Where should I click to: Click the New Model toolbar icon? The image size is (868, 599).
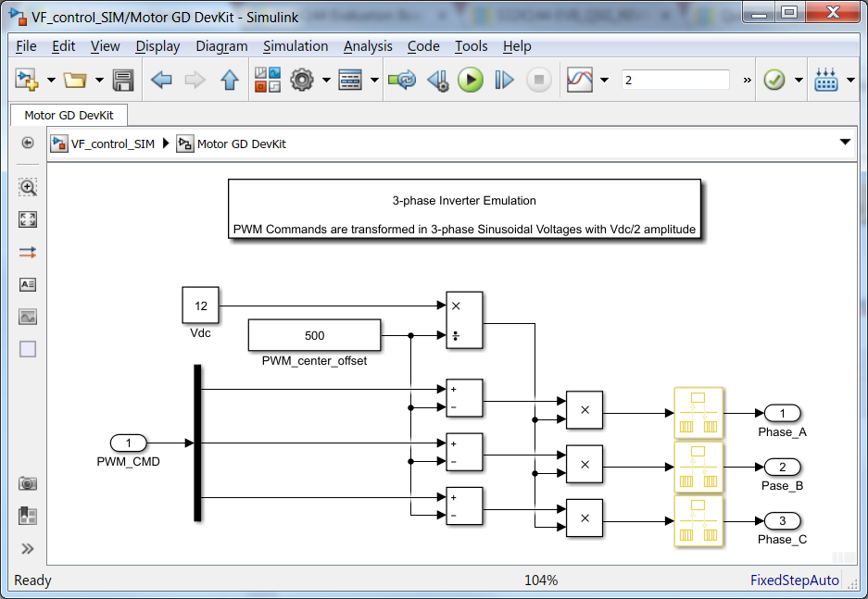[x=26, y=80]
